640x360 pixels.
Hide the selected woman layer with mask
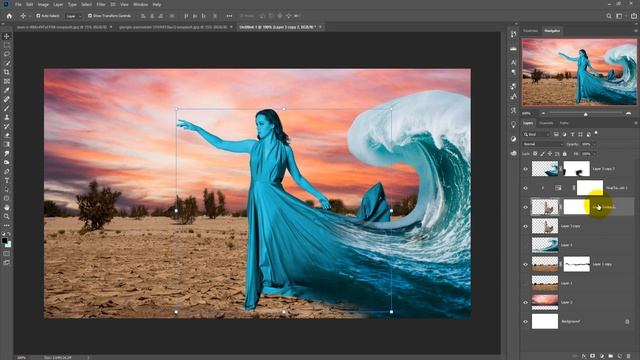tap(525, 207)
